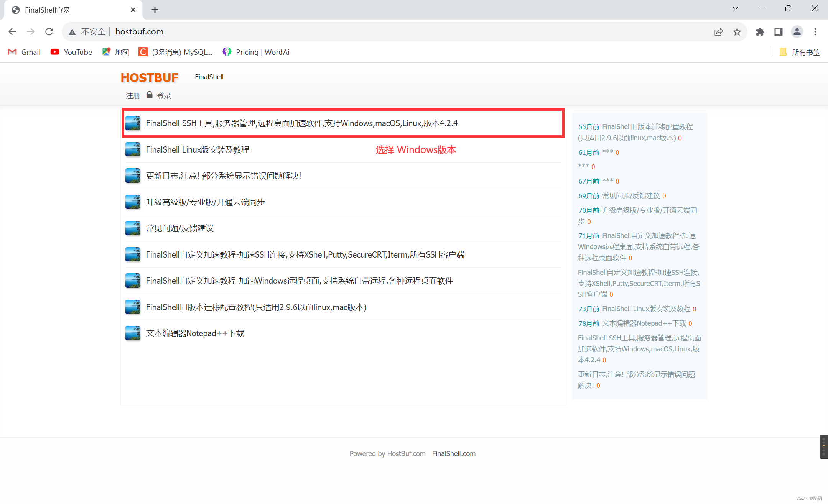Open FinalShell Linux版安装及教程 article
The height and width of the screenshot is (504, 828).
click(199, 149)
